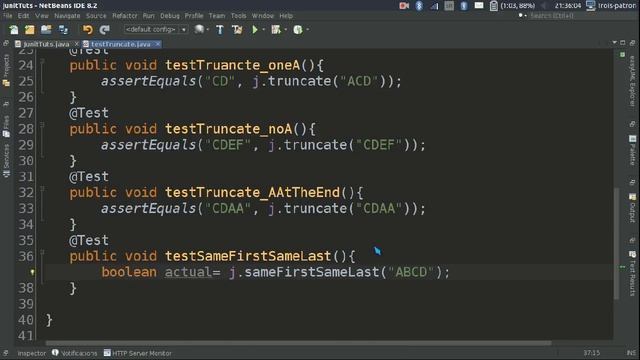Click the Notifications status bar icon
640x360 pixels.
click(x=55, y=353)
